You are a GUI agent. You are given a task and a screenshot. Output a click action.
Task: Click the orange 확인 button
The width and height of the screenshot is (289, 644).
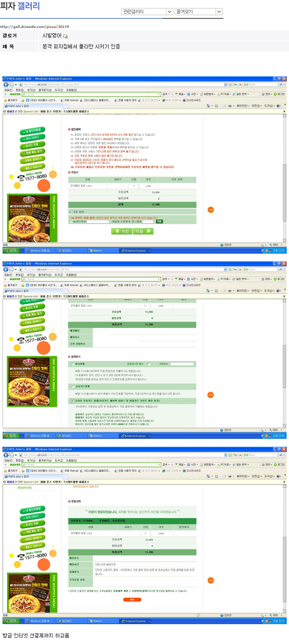click(x=132, y=600)
